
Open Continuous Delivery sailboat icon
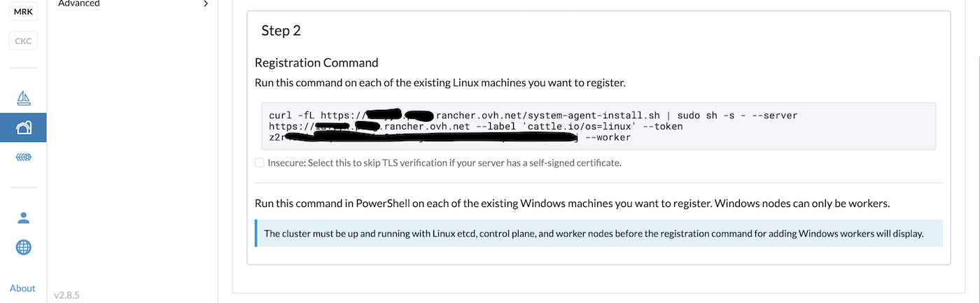click(23, 97)
